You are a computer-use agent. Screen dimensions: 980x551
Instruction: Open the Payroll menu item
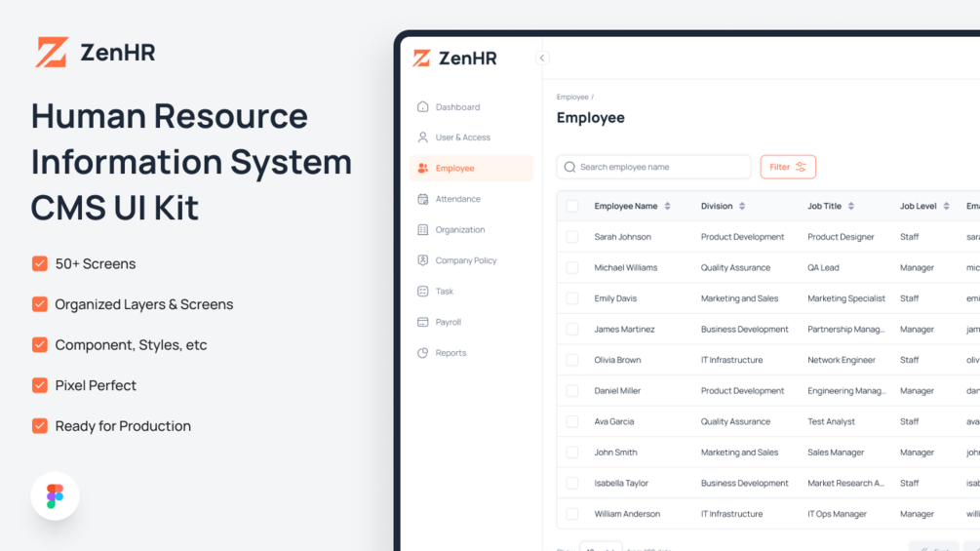(x=471, y=322)
